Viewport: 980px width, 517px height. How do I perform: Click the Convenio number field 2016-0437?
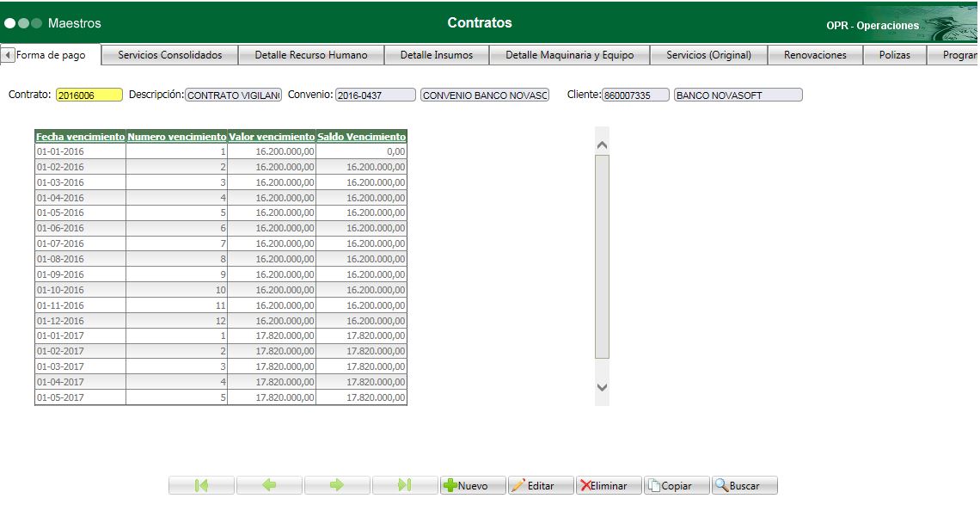375,95
